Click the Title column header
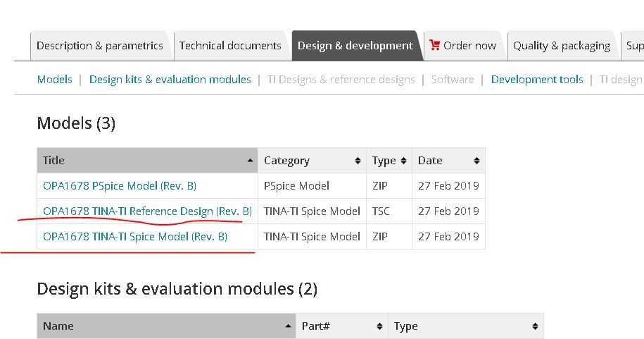Screen dimensions: 644x339 tap(141, 161)
